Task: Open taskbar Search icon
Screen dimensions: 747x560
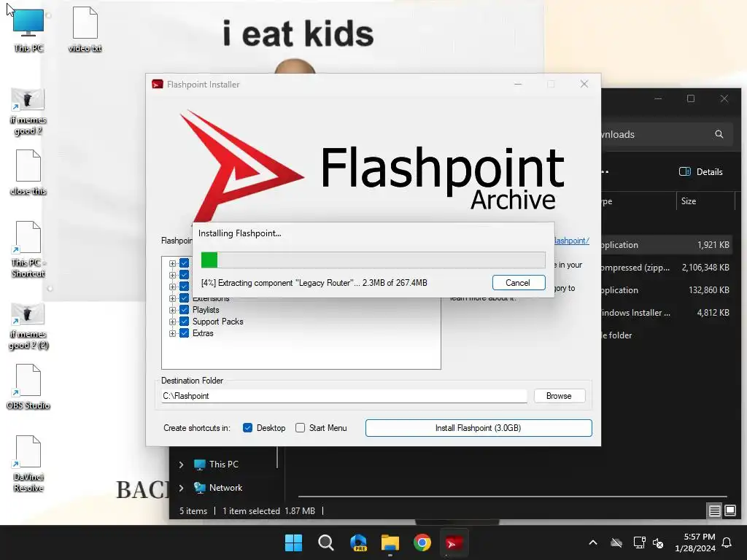Action: pyautogui.click(x=326, y=542)
